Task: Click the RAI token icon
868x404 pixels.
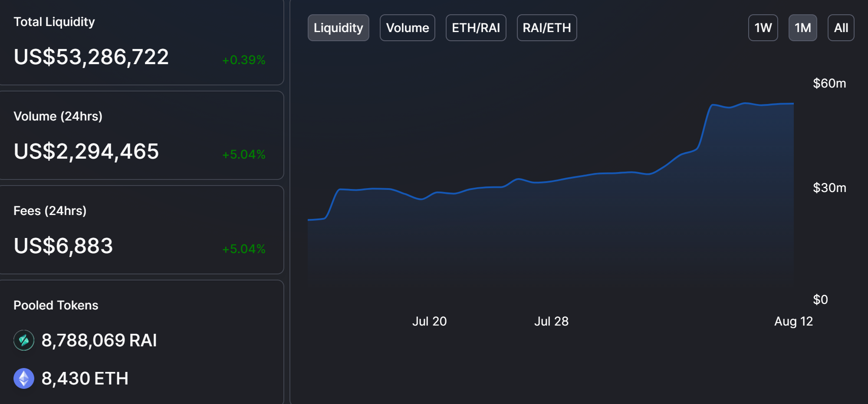Action: pyautogui.click(x=24, y=340)
